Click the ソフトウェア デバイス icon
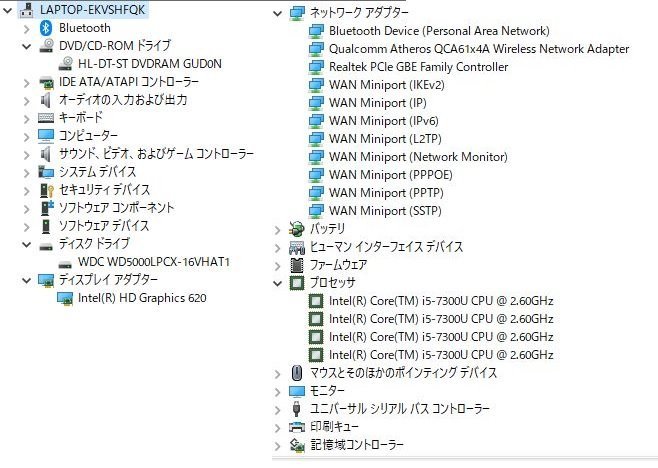Screen dimensions: 658x468 (46, 226)
